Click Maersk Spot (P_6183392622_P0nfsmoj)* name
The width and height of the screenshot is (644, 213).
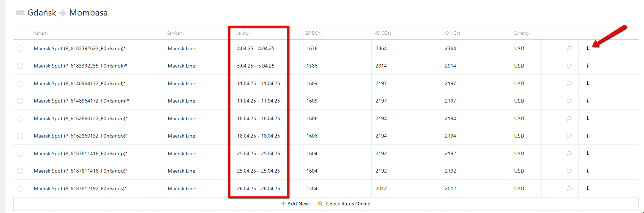(x=80, y=48)
